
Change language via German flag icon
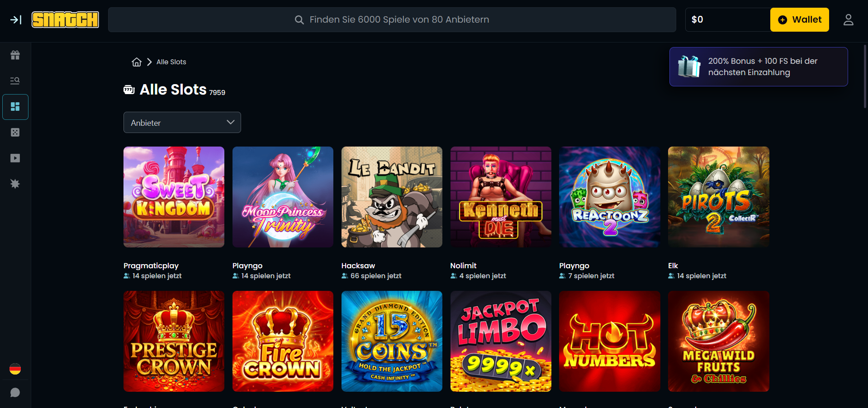tap(15, 369)
